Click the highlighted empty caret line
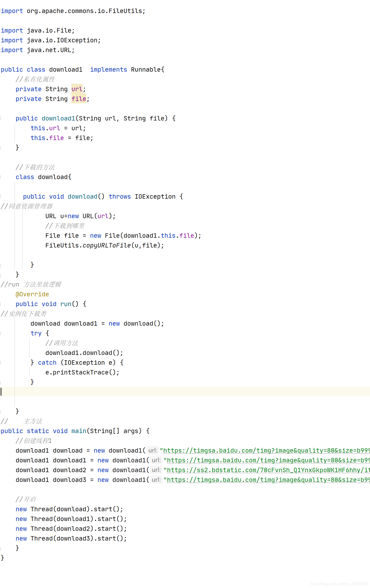Screen dimensions: 370x588 coord(185,391)
